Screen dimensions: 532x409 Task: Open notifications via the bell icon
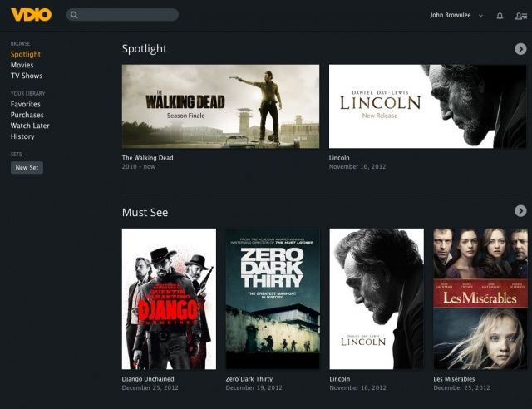click(x=500, y=16)
